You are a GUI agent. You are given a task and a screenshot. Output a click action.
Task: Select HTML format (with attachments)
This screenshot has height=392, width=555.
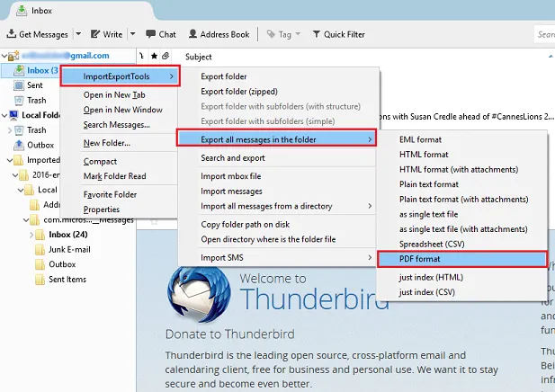(x=459, y=169)
